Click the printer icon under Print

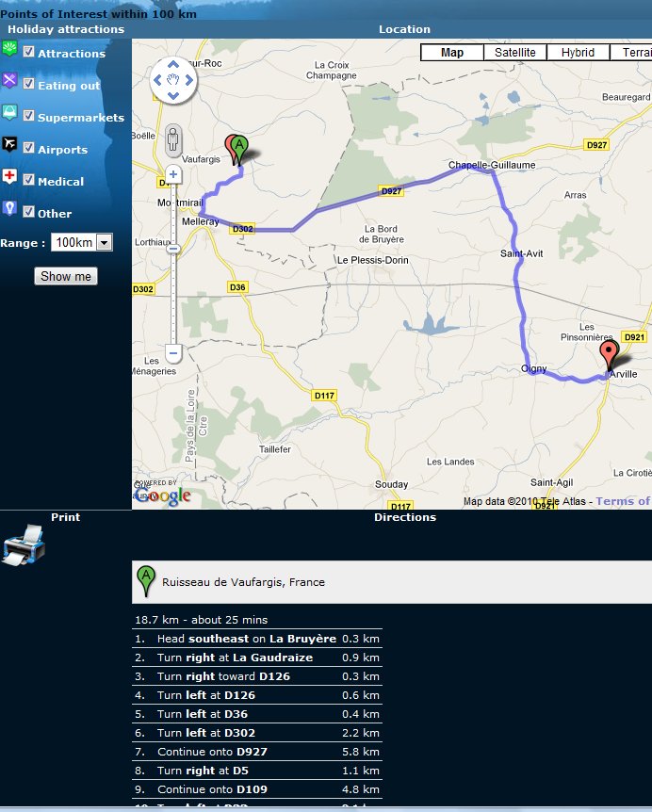coord(23,548)
